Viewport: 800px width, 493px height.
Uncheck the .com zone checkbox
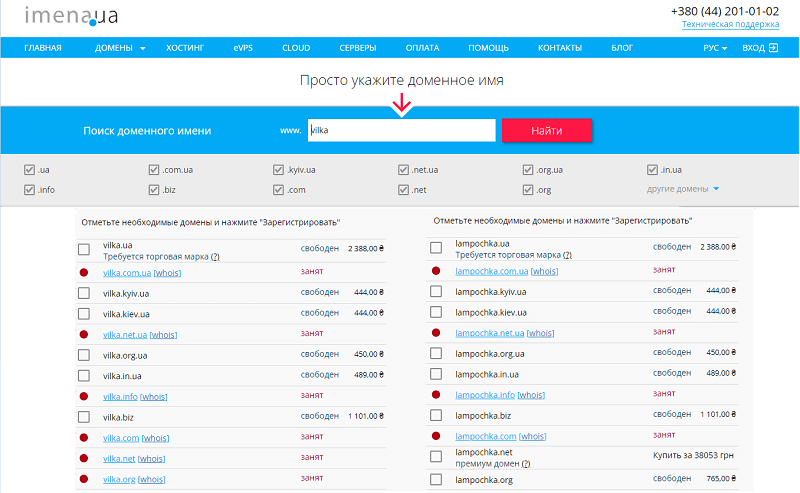point(278,190)
